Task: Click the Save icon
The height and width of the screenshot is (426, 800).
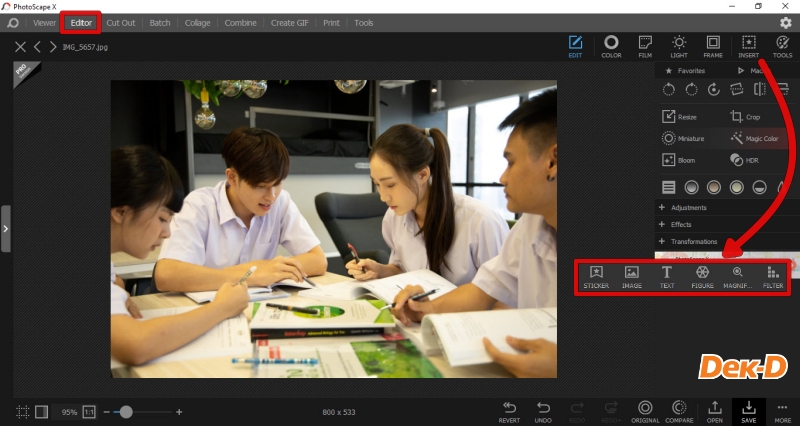Action: pyautogui.click(x=748, y=410)
